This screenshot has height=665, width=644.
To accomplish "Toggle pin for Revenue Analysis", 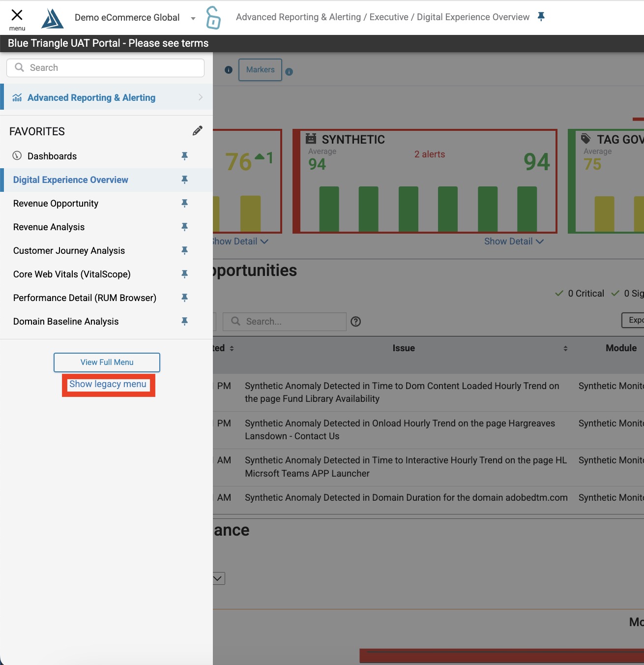I will [185, 227].
